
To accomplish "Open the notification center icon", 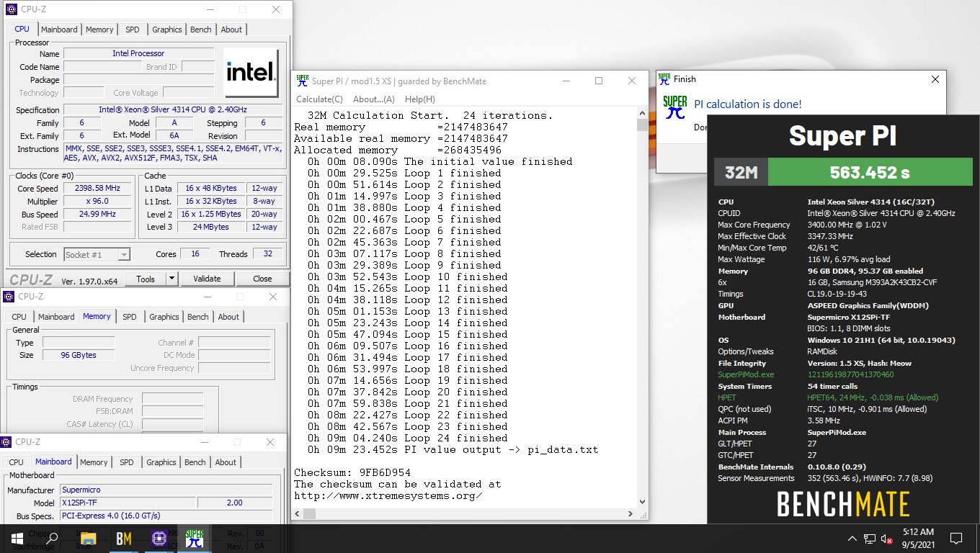I will (x=956, y=538).
